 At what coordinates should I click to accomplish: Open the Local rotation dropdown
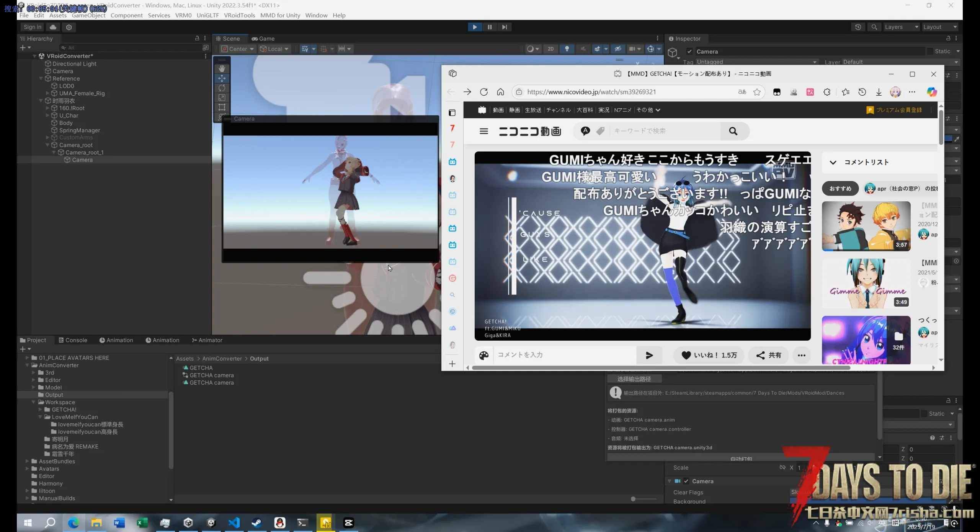[274, 49]
